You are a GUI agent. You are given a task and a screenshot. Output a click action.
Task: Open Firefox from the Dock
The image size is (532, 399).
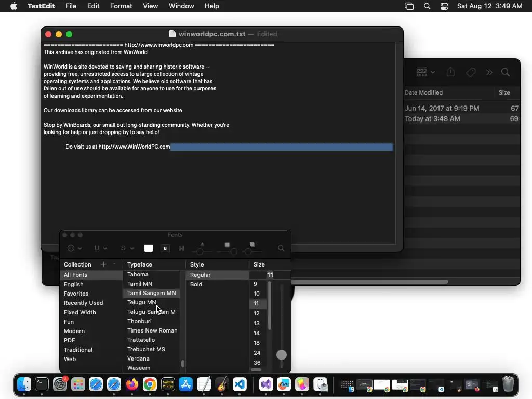[132, 384]
